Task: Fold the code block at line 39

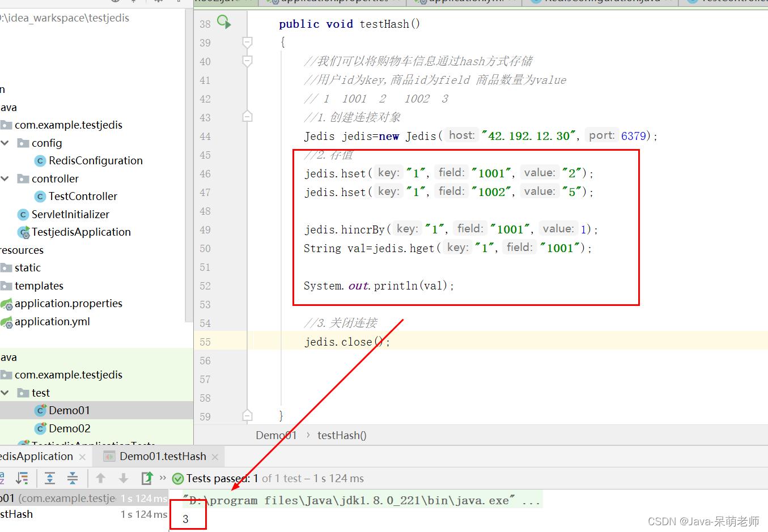Action: click(247, 42)
